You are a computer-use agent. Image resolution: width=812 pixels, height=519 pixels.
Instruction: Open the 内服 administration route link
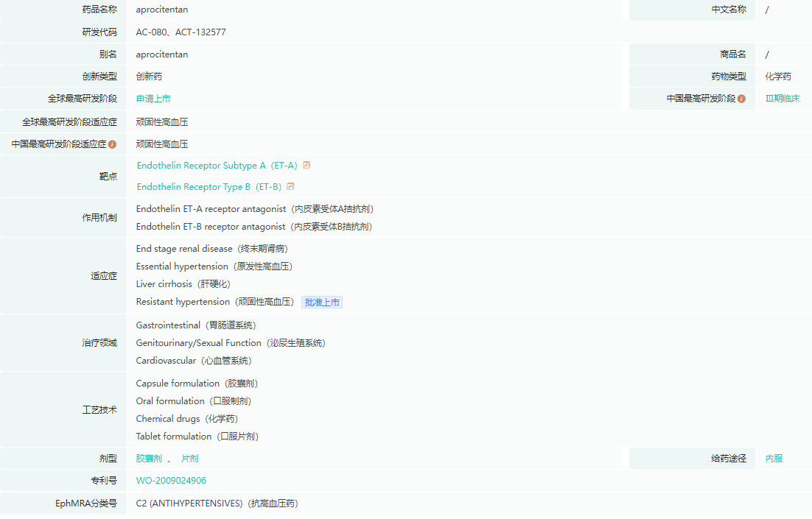(x=774, y=459)
